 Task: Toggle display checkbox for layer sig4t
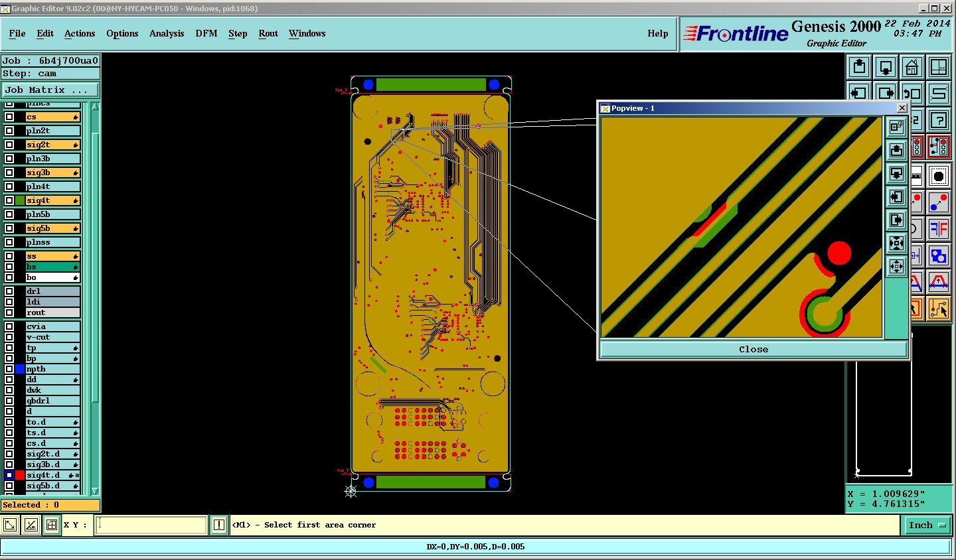[x=9, y=200]
